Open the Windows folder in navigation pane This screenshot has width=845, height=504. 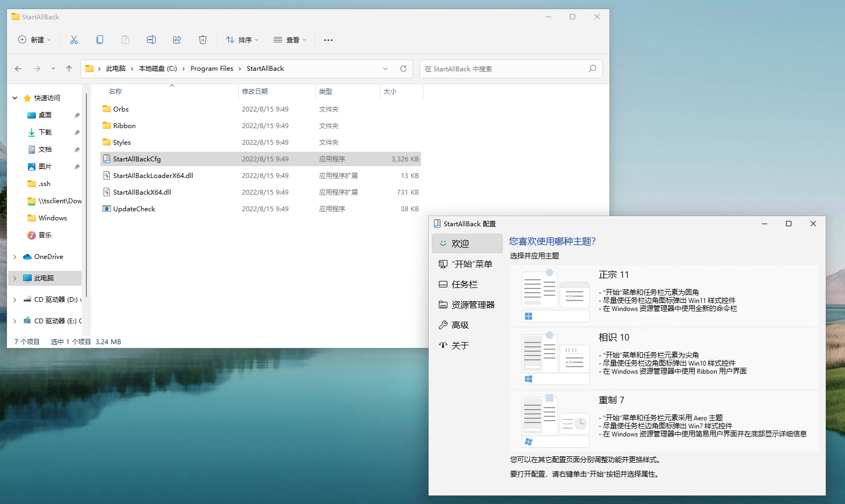click(53, 218)
